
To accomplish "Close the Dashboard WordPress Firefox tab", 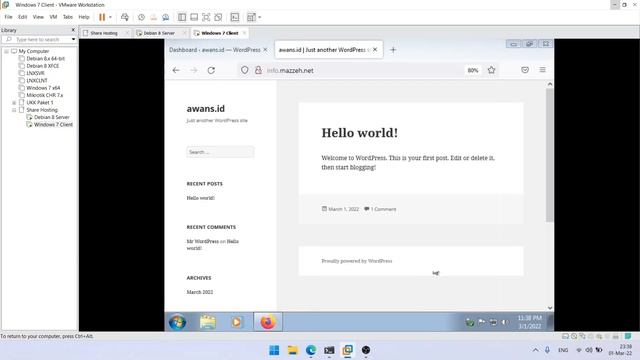I will [265, 50].
